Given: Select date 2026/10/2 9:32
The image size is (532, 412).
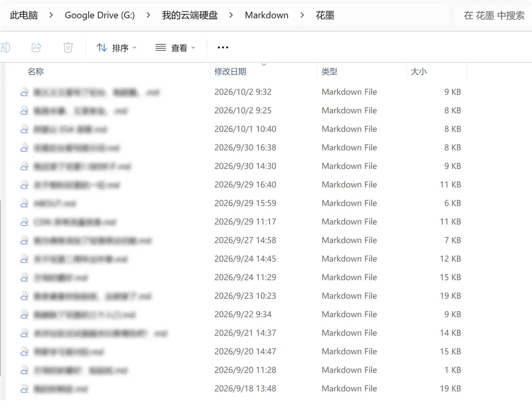Looking at the screenshot, I should [243, 92].
